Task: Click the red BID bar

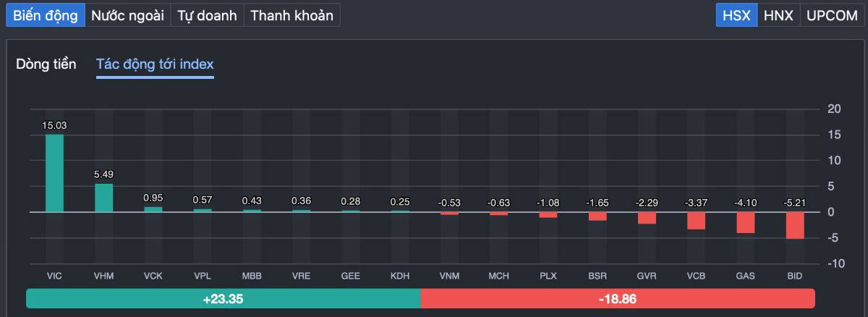Action: coord(795,225)
